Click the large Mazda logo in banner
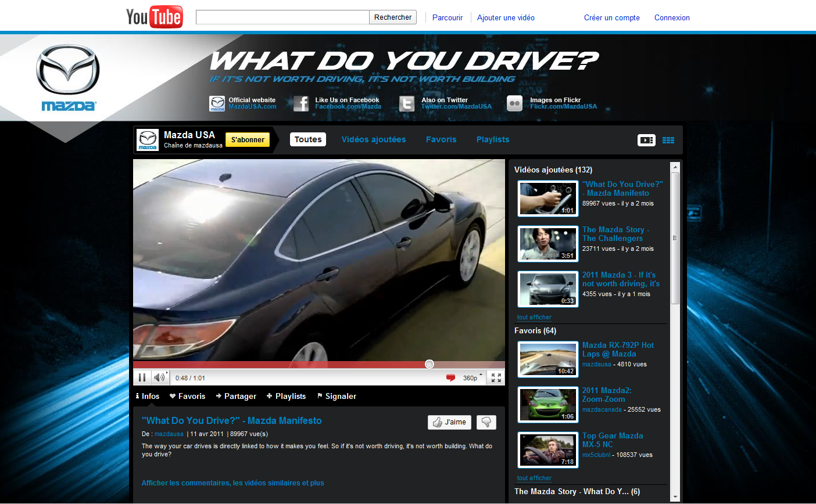The width and height of the screenshot is (816, 504). [x=68, y=78]
